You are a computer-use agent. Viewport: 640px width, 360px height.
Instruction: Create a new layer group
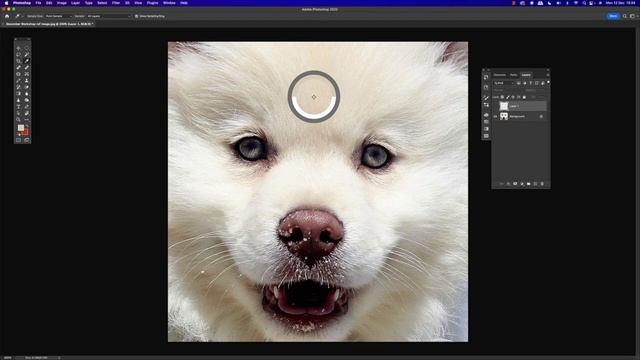tap(529, 184)
